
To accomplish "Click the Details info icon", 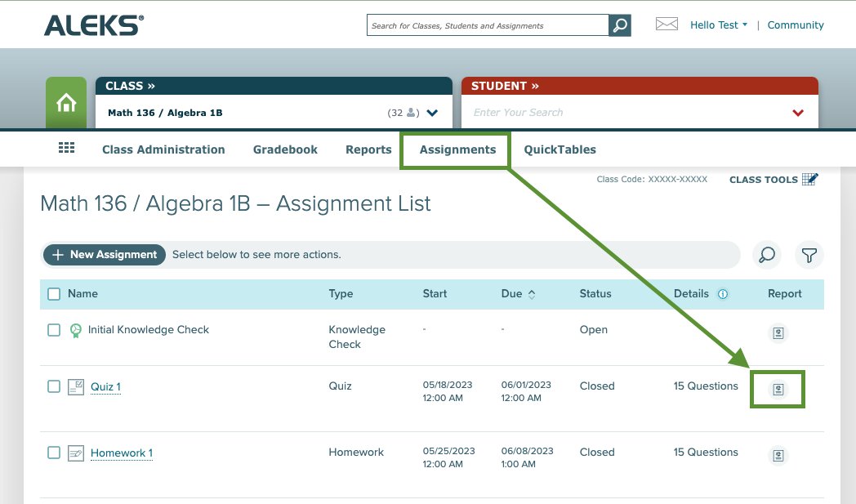I will (x=723, y=294).
